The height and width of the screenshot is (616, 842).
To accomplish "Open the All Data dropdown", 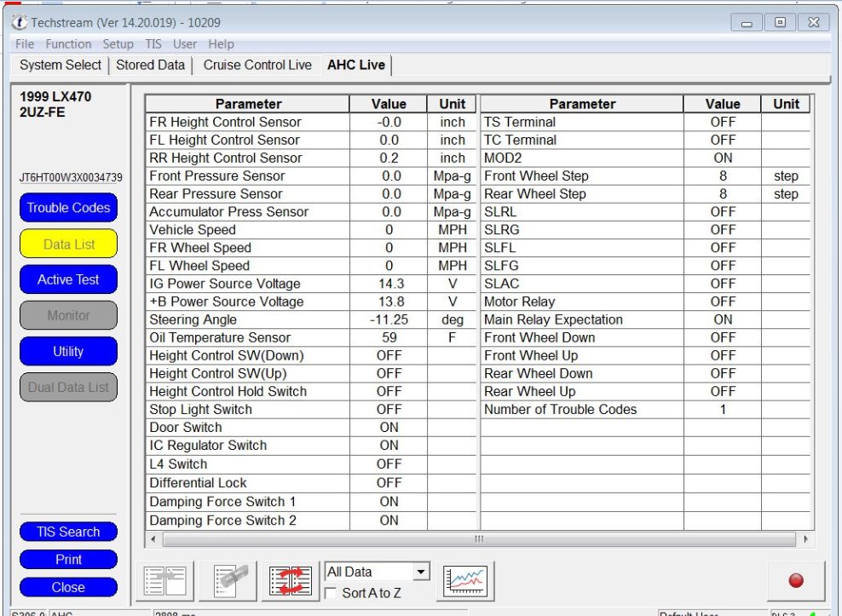I will pos(378,572).
